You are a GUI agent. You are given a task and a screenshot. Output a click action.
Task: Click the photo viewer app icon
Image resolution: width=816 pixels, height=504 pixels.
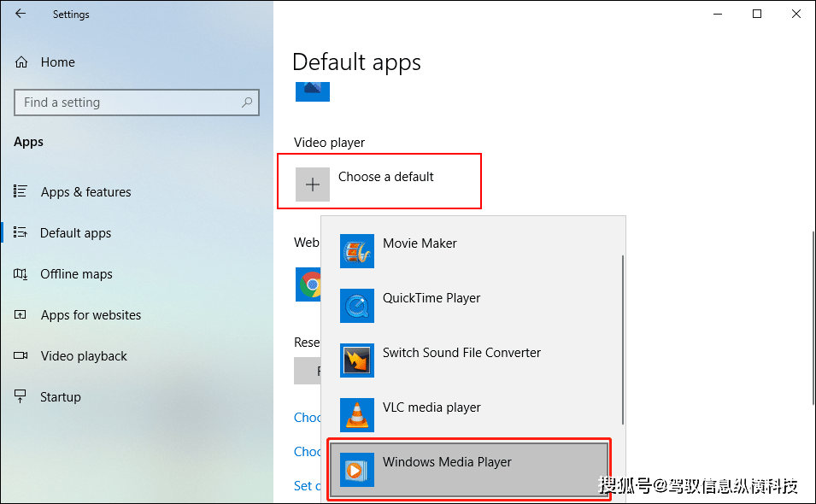(313, 91)
